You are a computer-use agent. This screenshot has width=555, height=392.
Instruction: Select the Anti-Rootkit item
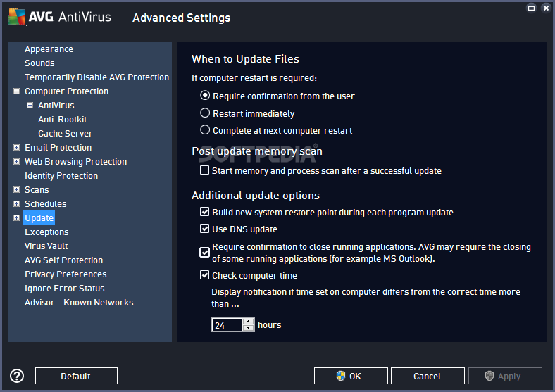62,120
